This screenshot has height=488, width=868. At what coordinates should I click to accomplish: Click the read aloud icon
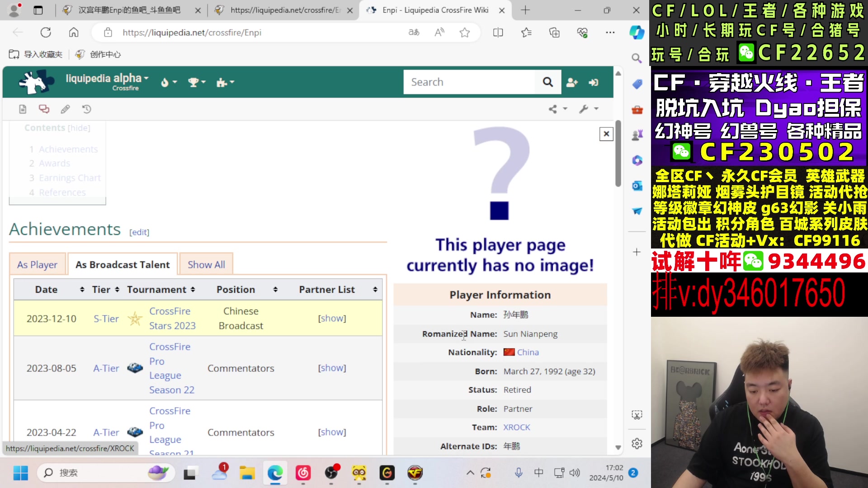pyautogui.click(x=439, y=33)
